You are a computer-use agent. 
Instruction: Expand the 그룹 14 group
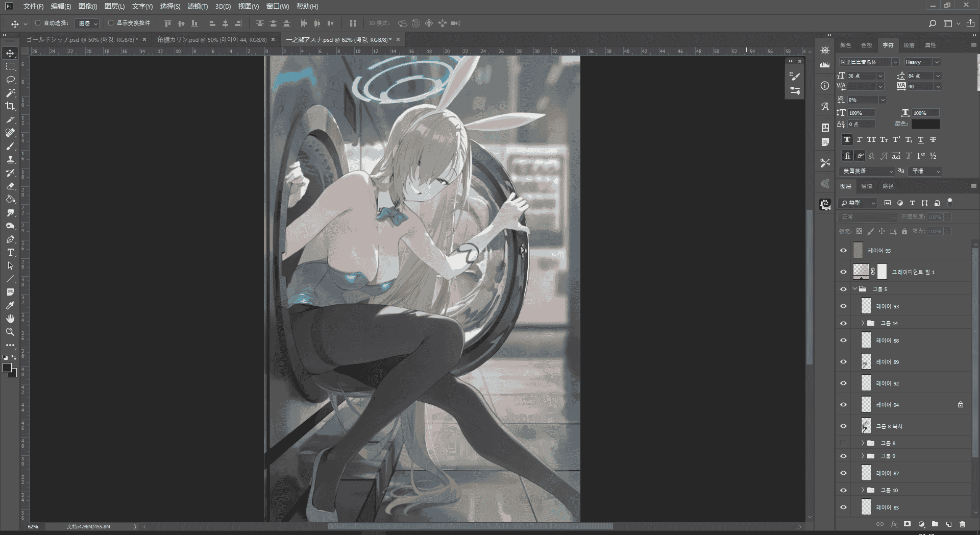(863, 323)
